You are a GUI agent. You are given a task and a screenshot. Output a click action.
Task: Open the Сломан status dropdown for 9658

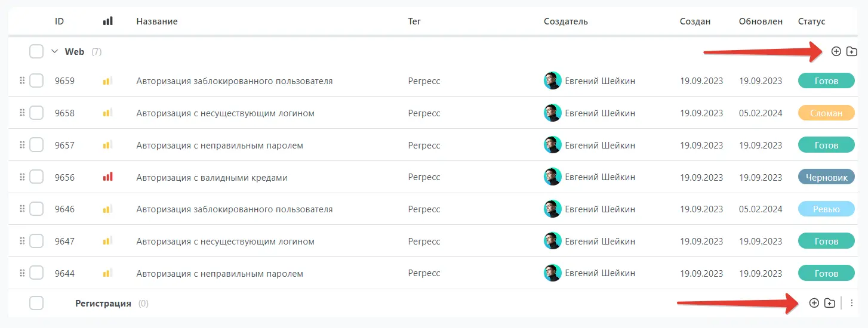click(x=826, y=113)
